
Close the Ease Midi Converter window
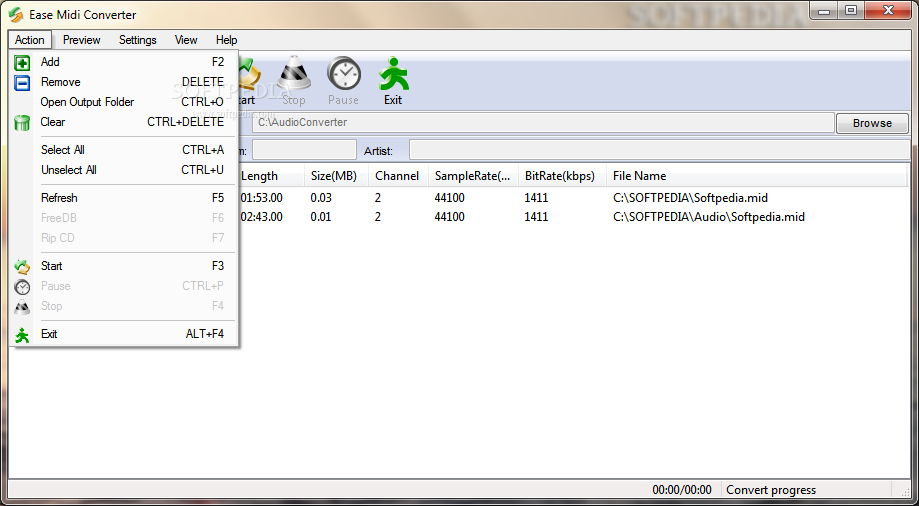[x=889, y=10]
